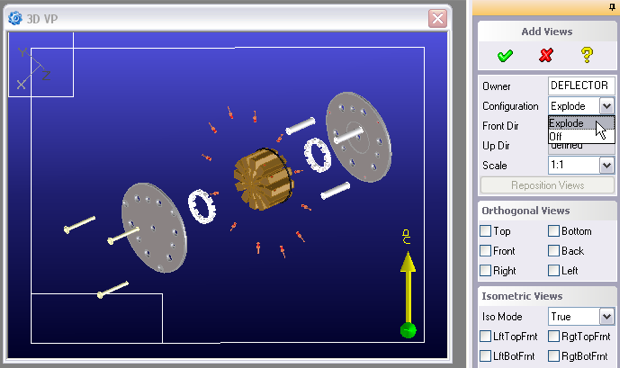Open the Iso Mode dropdown

click(x=607, y=317)
